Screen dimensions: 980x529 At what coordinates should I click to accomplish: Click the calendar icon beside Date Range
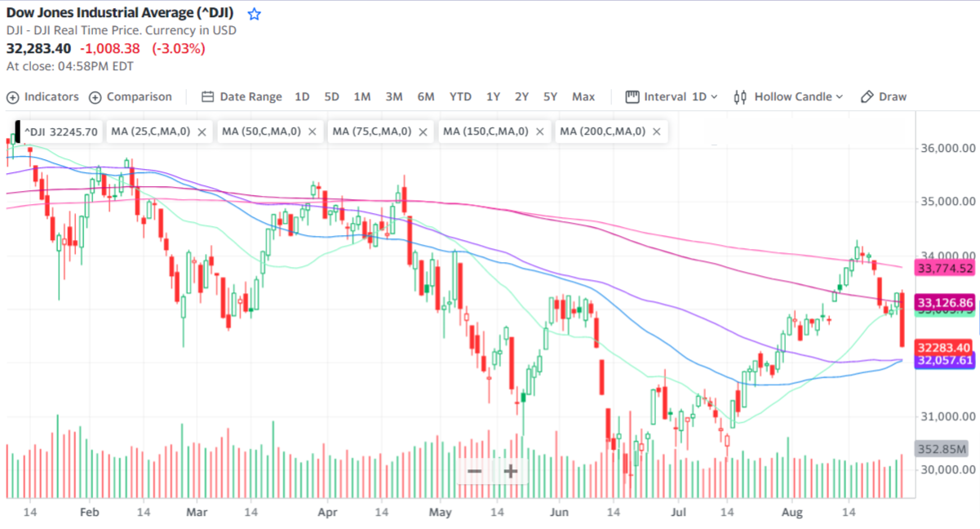(207, 96)
